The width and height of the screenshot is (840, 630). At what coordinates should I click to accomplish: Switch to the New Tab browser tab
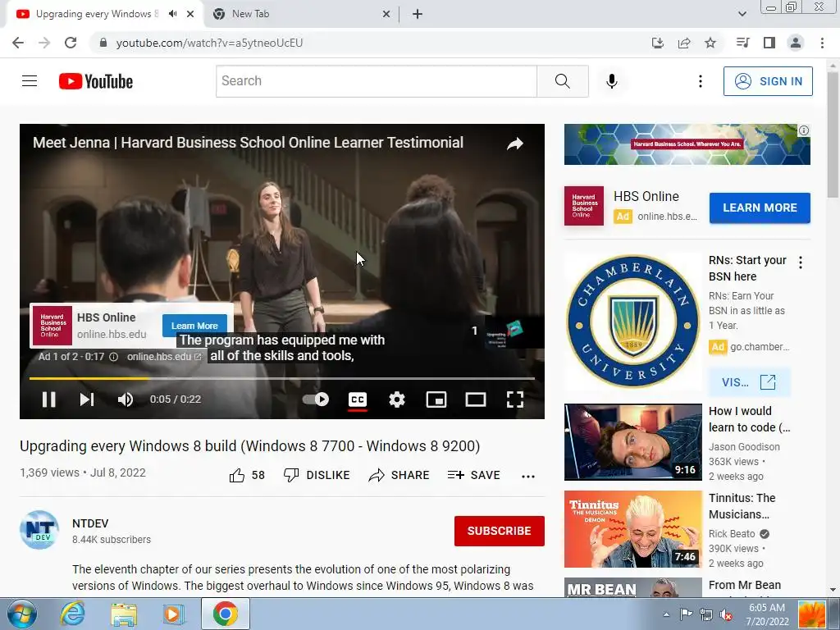tap(300, 14)
